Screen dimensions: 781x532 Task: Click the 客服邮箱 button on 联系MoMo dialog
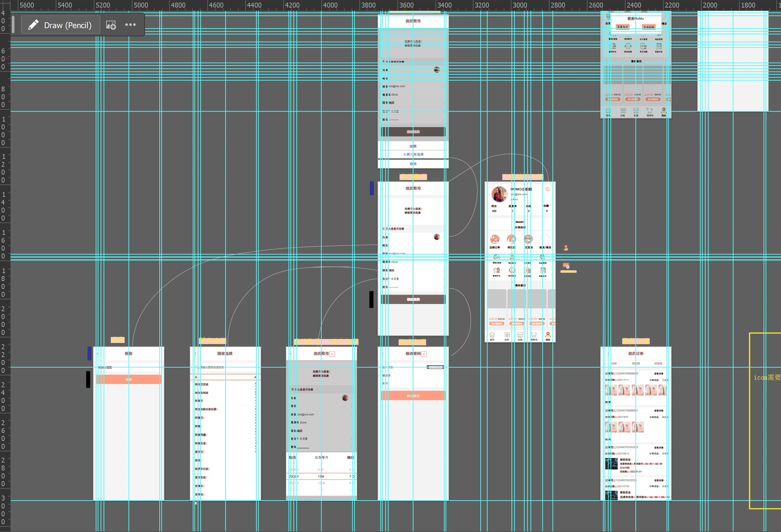pyautogui.click(x=649, y=27)
